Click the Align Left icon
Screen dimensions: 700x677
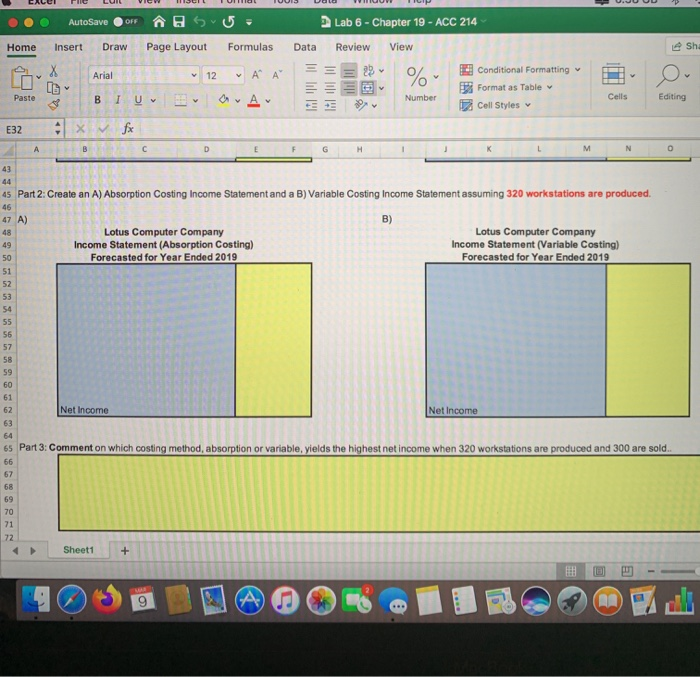point(311,88)
